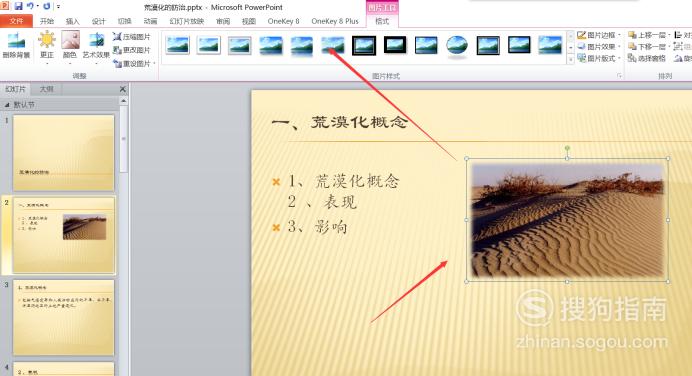This screenshot has width=692, height=376.
Task: Apply the metal frame picture style
Action: coord(240,45)
